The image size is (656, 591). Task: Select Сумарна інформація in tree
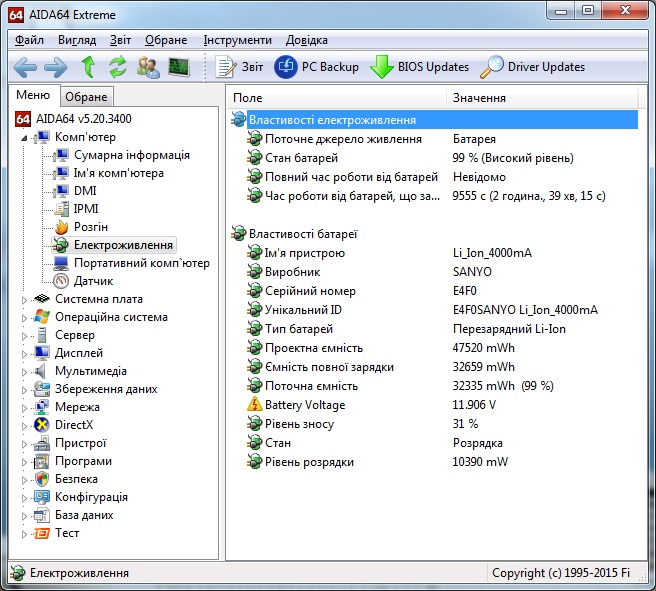(132, 155)
